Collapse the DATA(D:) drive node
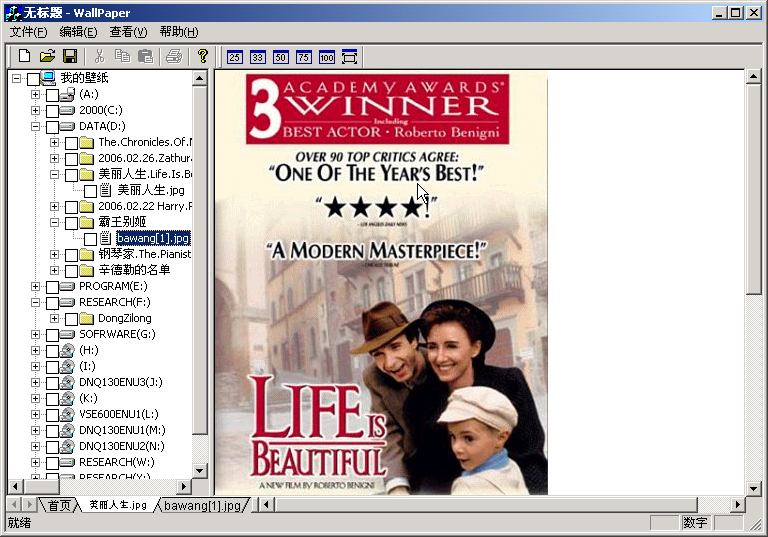The width and height of the screenshot is (768, 537). 35,126
